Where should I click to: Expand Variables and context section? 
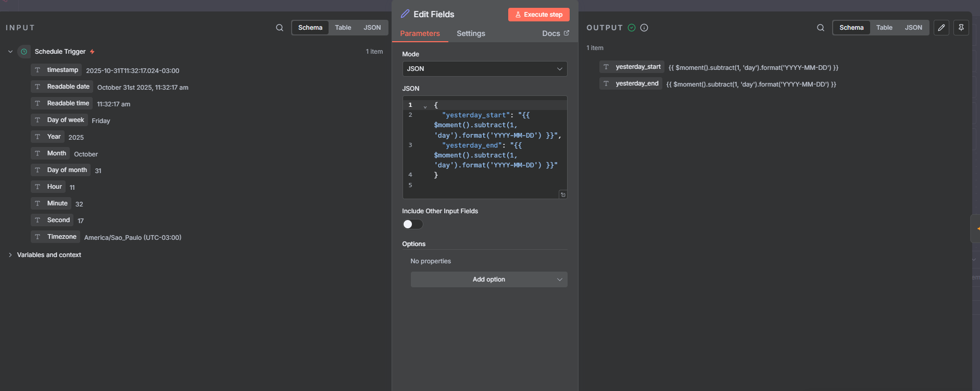(10, 255)
